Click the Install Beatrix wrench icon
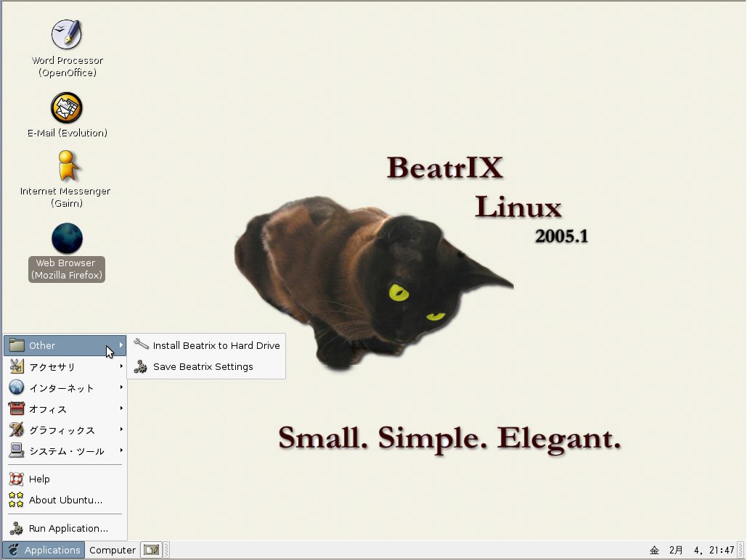The height and width of the screenshot is (560, 747). tap(141, 345)
